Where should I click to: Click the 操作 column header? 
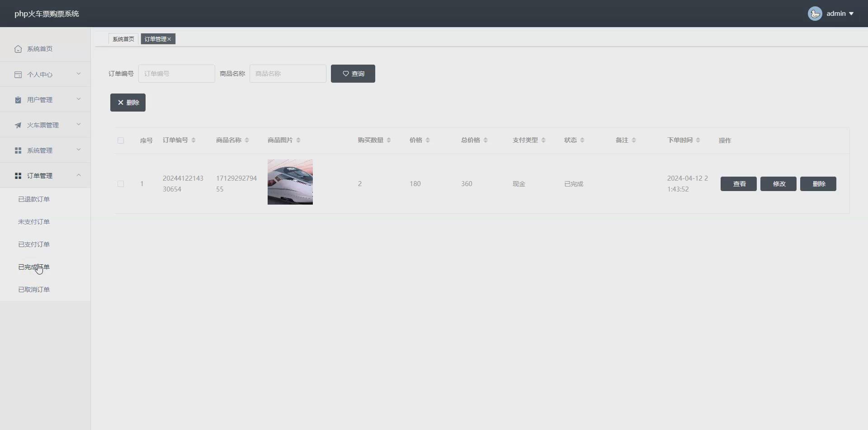click(725, 140)
